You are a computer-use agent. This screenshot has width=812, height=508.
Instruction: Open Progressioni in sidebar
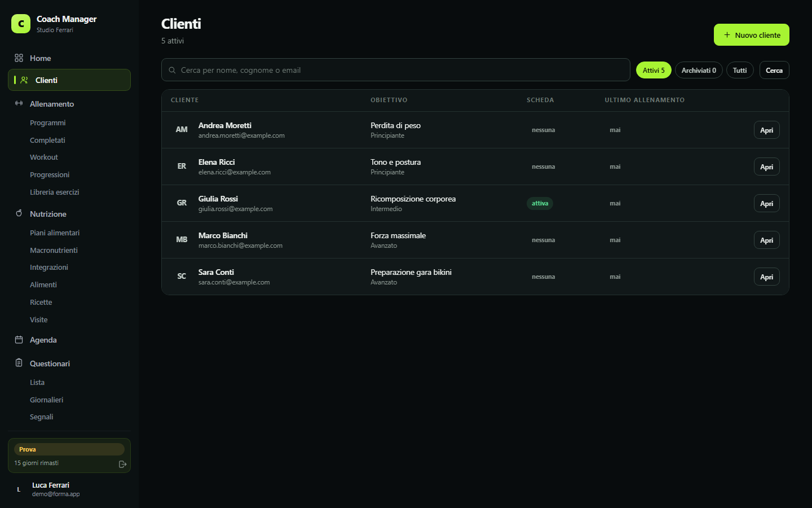(x=50, y=174)
